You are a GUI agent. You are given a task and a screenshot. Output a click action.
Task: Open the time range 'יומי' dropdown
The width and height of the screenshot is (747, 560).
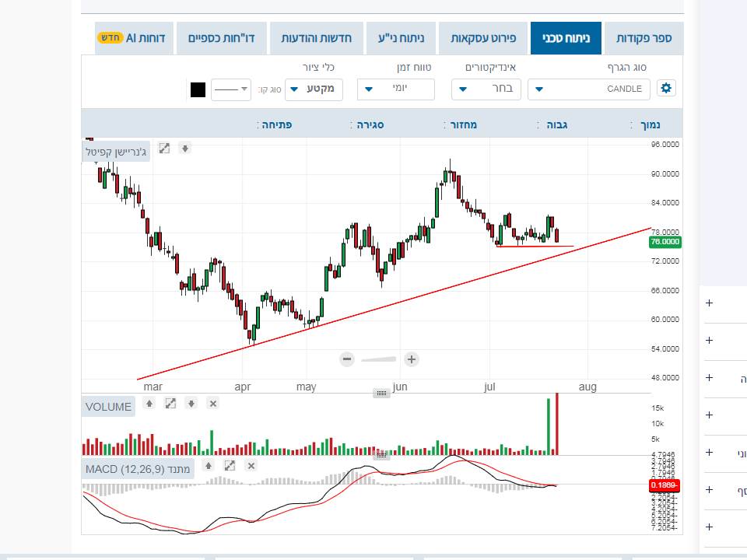395,89
